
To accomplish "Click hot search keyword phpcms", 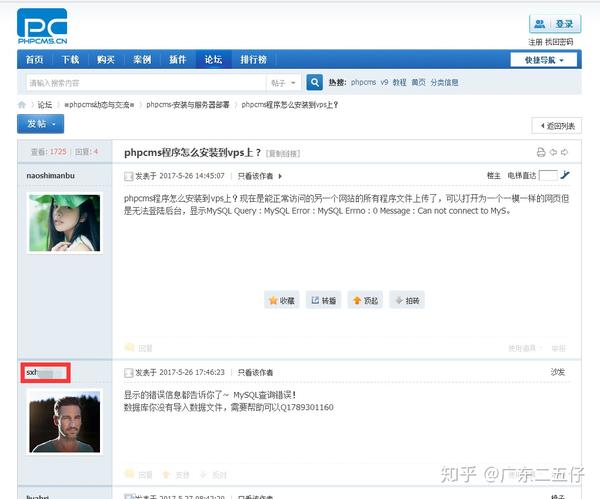I will point(363,82).
